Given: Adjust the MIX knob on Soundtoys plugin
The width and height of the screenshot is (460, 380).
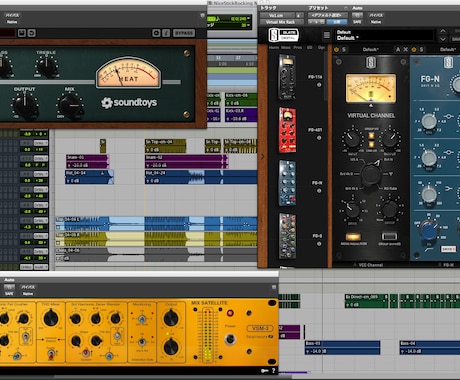Looking at the screenshot, I should tap(70, 106).
